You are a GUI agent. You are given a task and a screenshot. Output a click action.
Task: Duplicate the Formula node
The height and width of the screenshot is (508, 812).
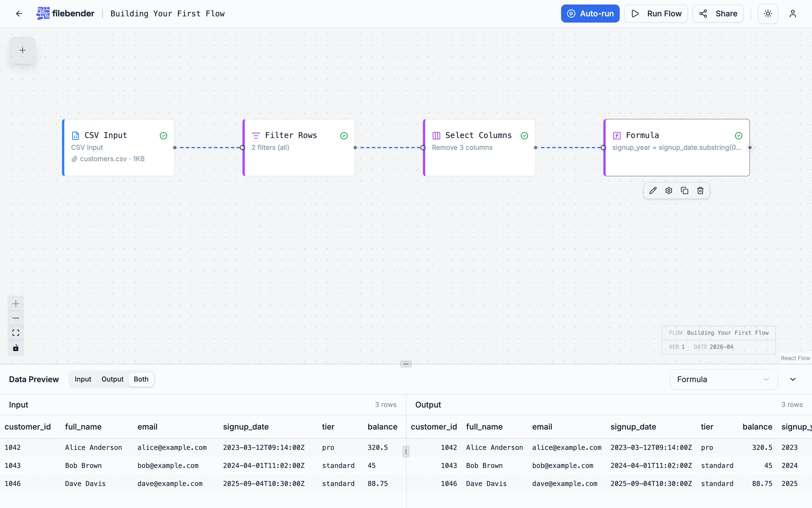685,191
